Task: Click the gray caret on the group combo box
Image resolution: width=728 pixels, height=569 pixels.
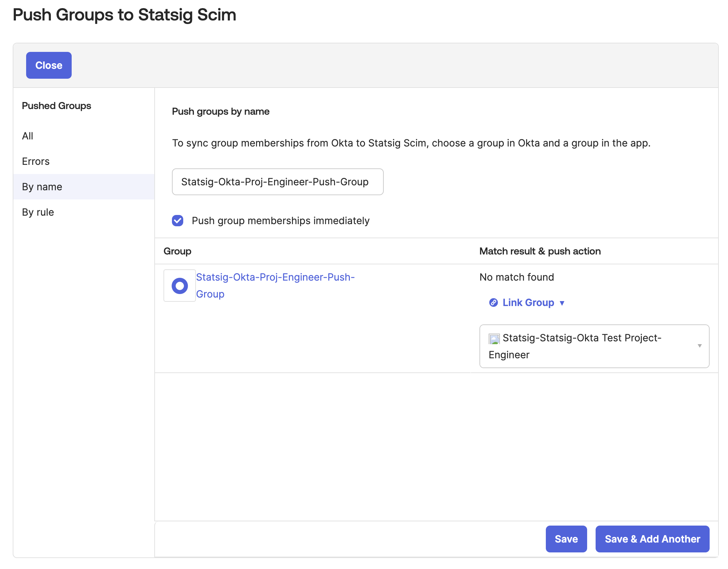Action: coord(700,346)
